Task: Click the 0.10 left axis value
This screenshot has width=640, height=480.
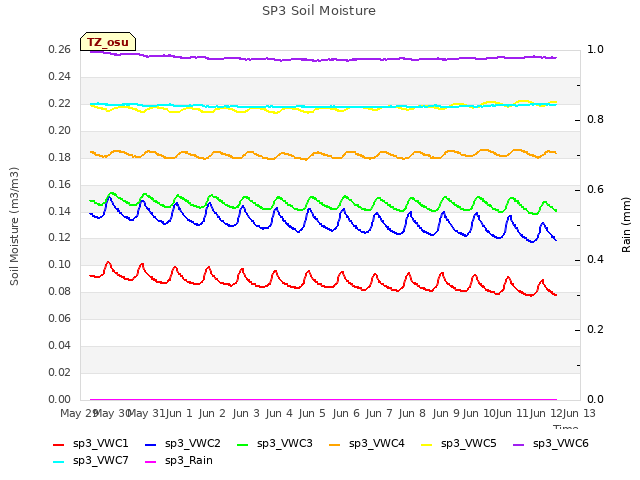Action: 60,264
